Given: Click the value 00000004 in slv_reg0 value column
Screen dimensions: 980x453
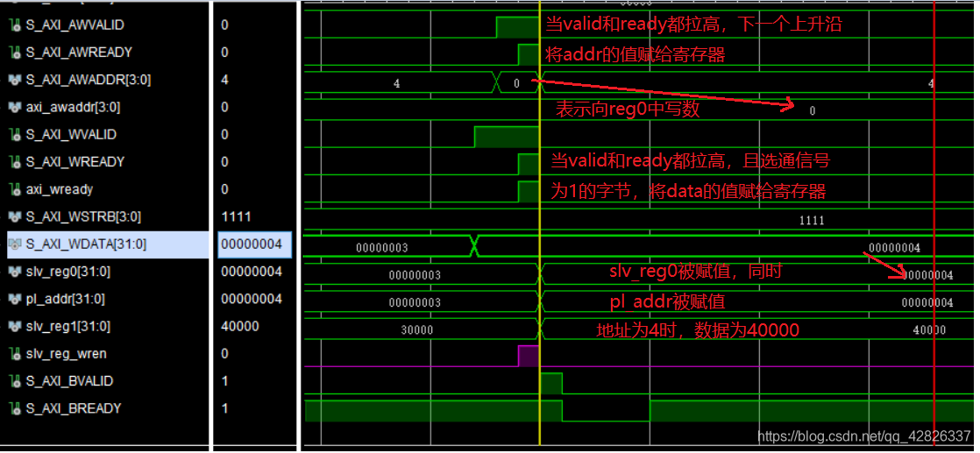Looking at the screenshot, I should (252, 272).
